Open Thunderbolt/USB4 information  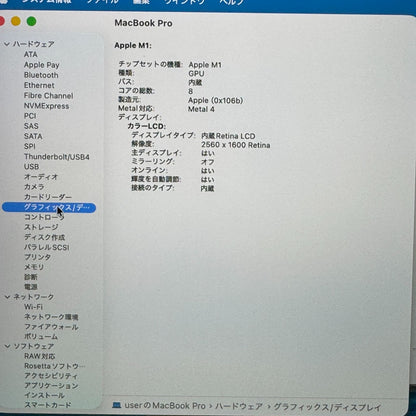pos(57,157)
